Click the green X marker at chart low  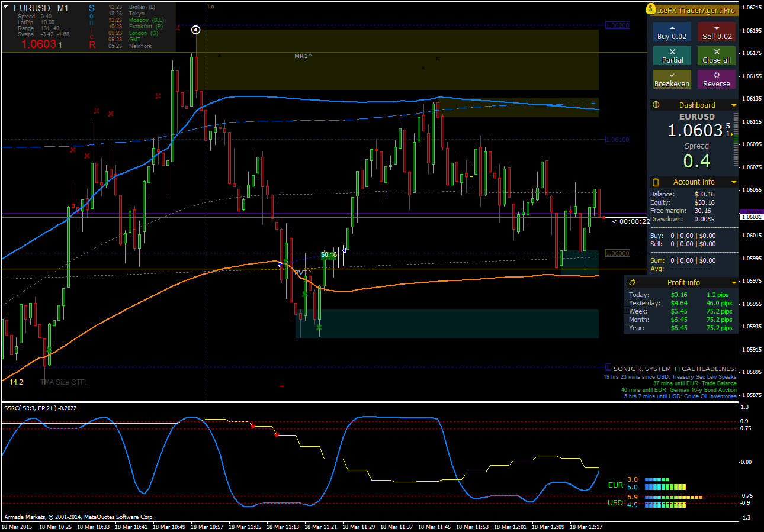319,327
